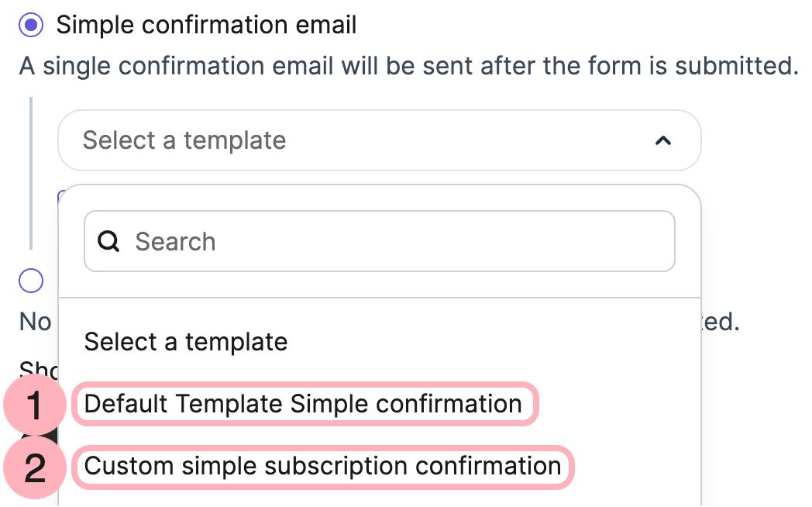
Task: Click the magnifying glass inside the search box
Action: click(x=108, y=241)
